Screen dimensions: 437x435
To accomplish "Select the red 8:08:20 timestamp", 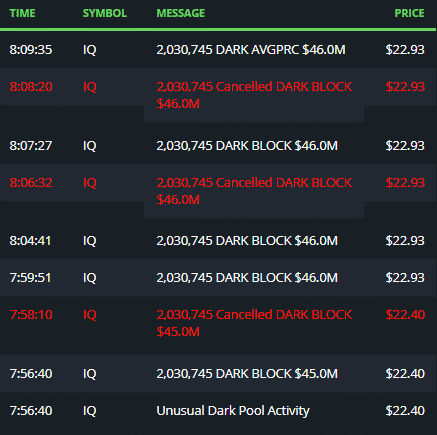I will point(31,87).
